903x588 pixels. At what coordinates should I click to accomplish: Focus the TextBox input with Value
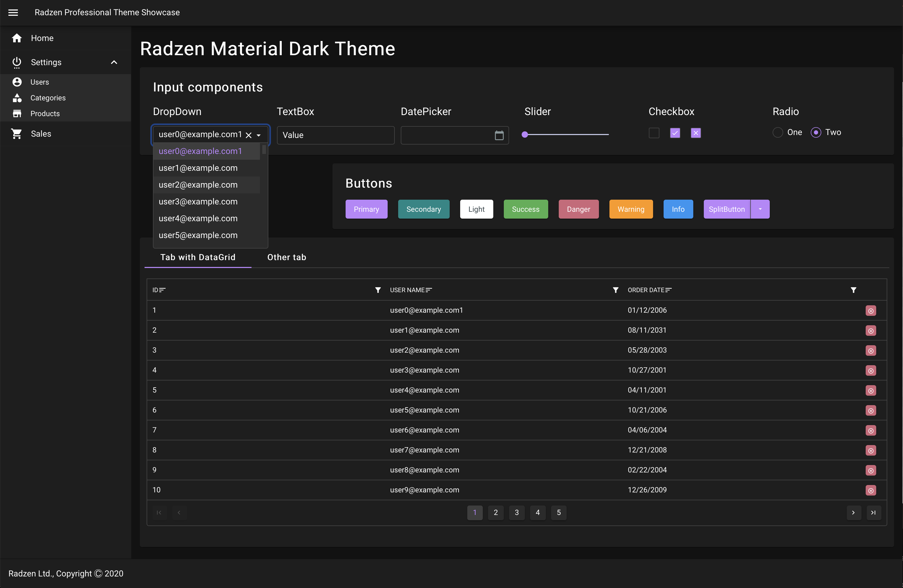(x=335, y=135)
